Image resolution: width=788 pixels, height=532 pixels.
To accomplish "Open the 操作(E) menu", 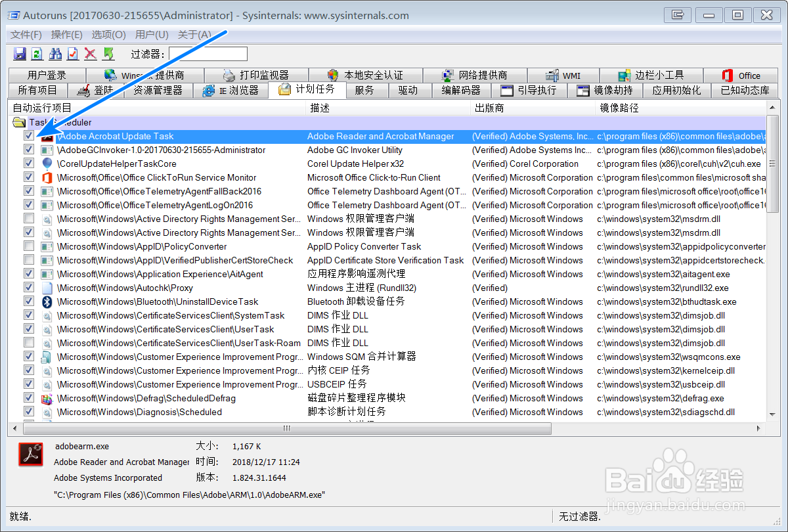I will [x=67, y=35].
